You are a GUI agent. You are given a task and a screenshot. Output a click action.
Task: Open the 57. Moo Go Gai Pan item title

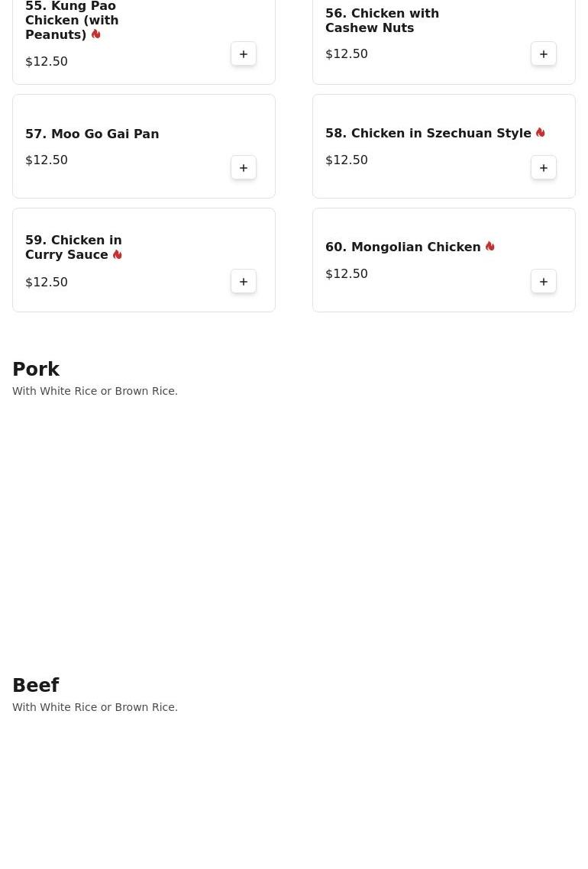coord(92,134)
